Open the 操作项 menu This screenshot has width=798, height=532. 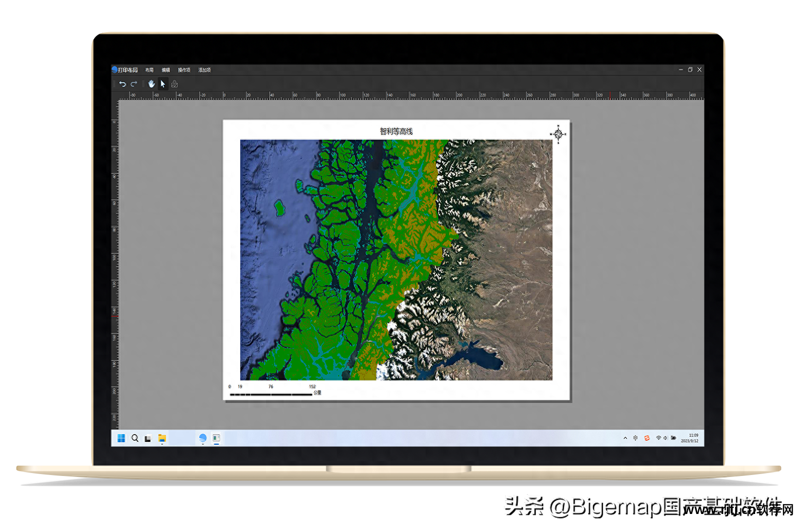(184, 70)
